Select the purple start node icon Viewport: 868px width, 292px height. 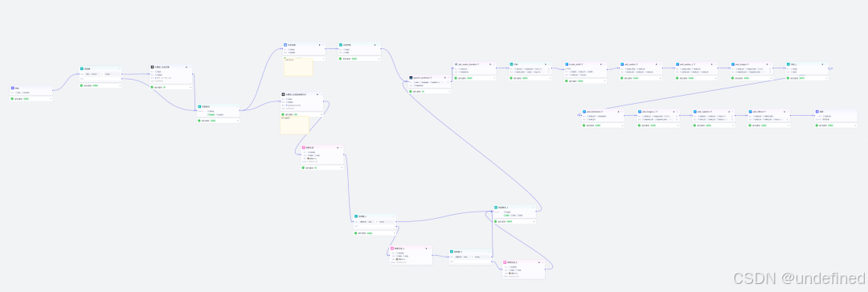click(x=13, y=88)
